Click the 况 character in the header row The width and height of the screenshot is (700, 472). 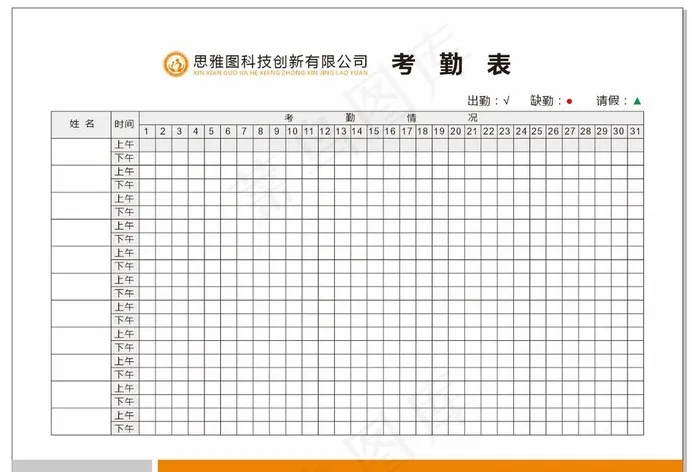click(x=472, y=118)
